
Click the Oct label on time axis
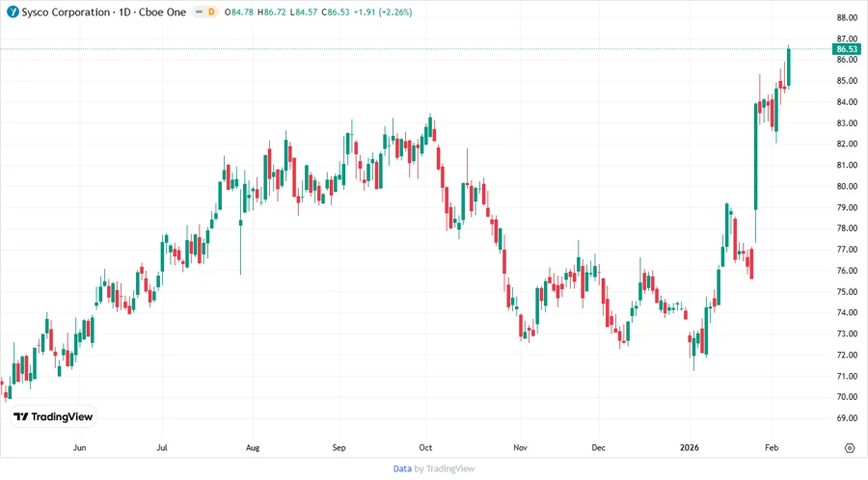(x=425, y=447)
